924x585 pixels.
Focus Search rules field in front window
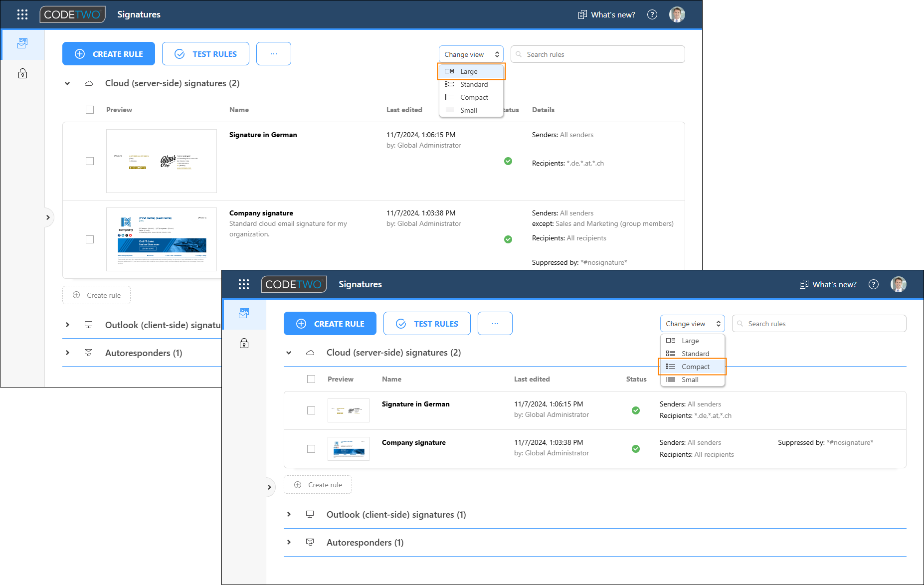pyautogui.click(x=819, y=324)
